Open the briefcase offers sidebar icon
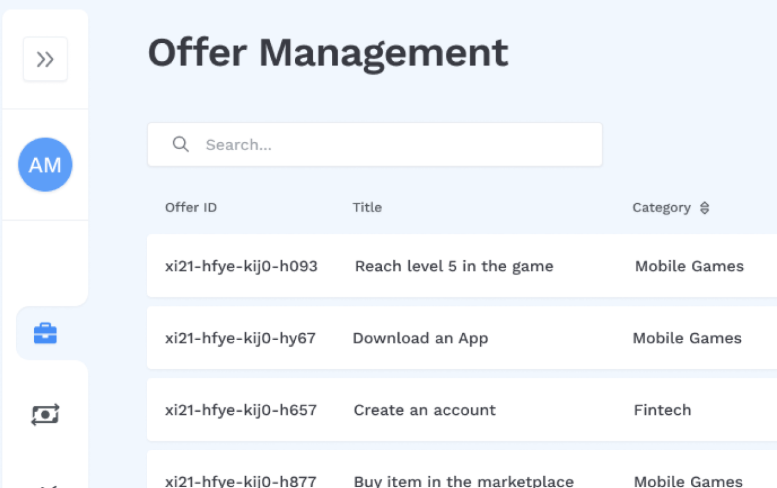This screenshot has height=488, width=777. click(45, 334)
